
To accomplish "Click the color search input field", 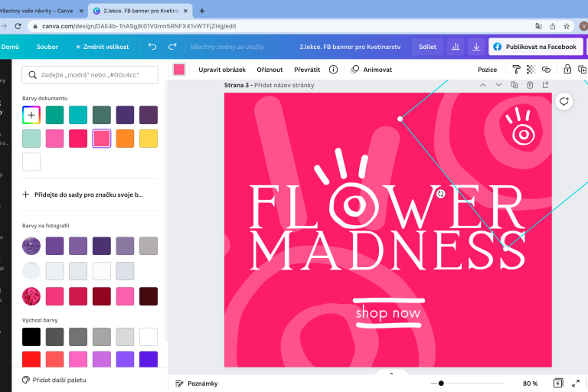I will point(90,74).
